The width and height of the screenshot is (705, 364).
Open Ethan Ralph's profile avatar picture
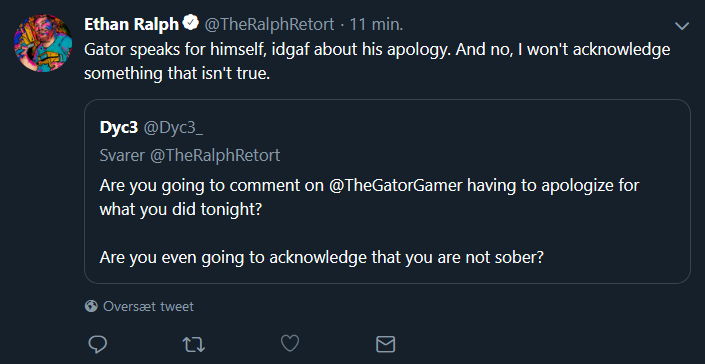tap(43, 43)
